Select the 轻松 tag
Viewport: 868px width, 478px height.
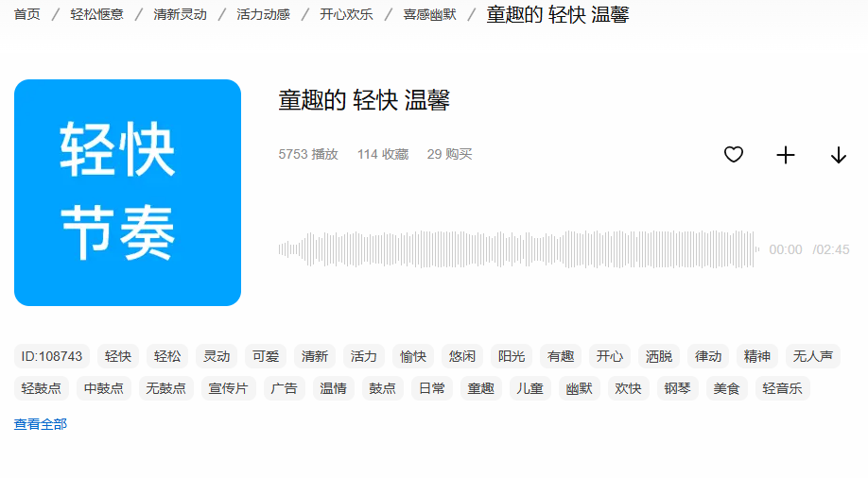[167, 356]
